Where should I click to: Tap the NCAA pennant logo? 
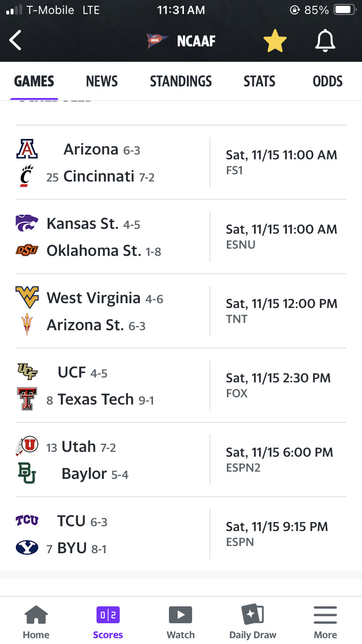(x=157, y=41)
